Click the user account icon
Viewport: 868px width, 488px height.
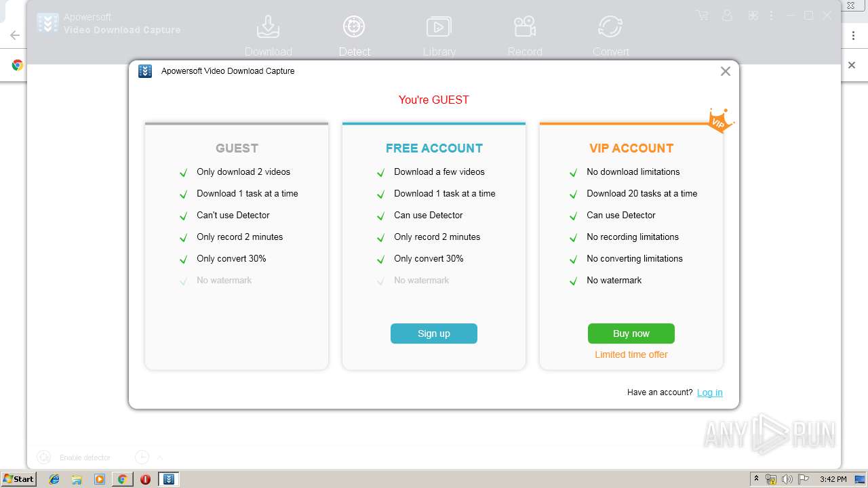coord(728,15)
